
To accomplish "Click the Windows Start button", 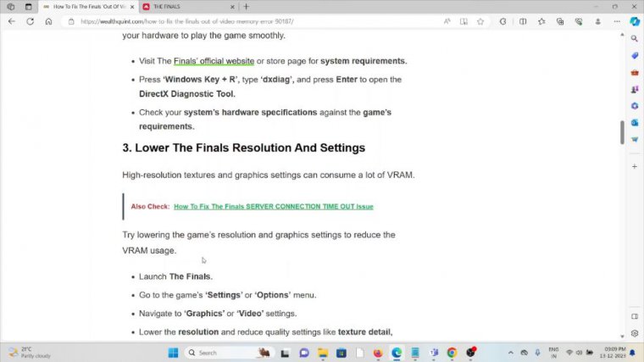I will [173, 353].
